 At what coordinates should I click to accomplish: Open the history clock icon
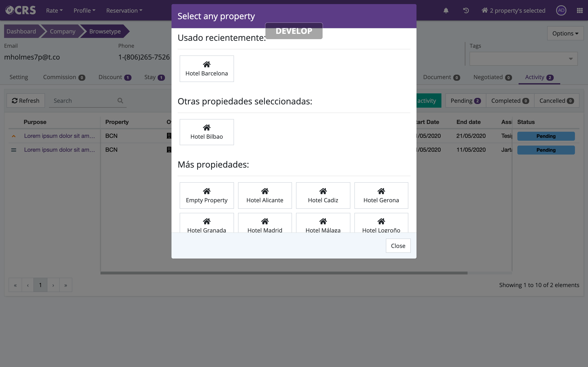pyautogui.click(x=466, y=10)
